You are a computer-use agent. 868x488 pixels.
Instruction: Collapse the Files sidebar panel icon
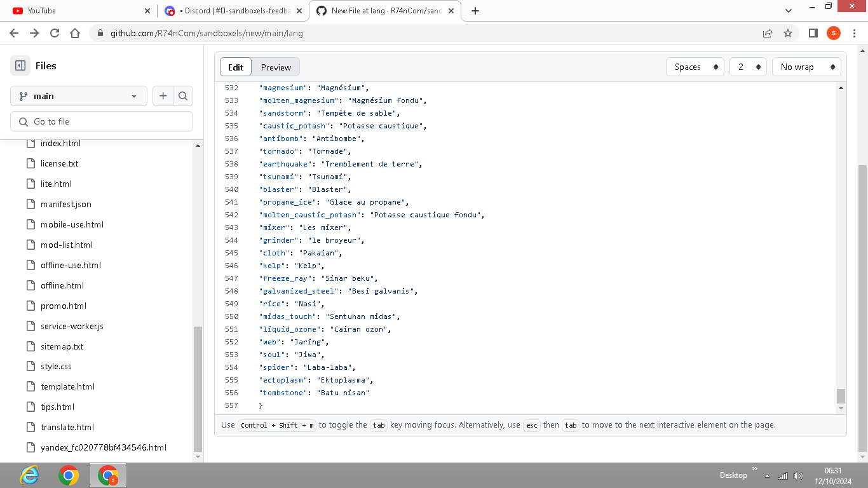click(20, 65)
